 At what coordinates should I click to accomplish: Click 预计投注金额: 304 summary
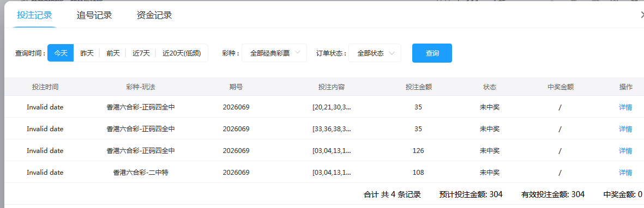(x=471, y=194)
